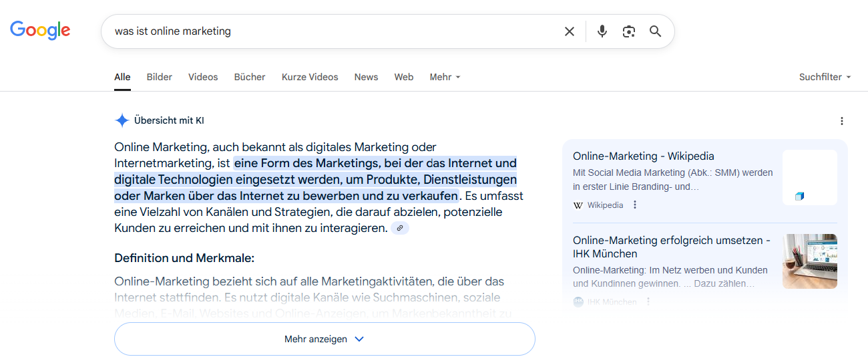The image size is (868, 361).
Task: Open three-dot menu beside Wikipedia source
Action: coord(635,205)
